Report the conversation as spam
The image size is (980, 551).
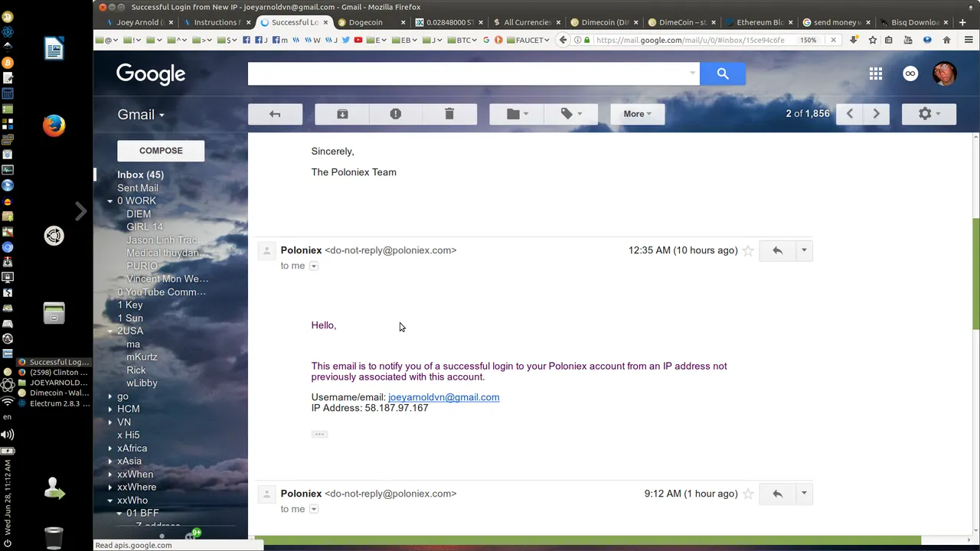(x=396, y=114)
